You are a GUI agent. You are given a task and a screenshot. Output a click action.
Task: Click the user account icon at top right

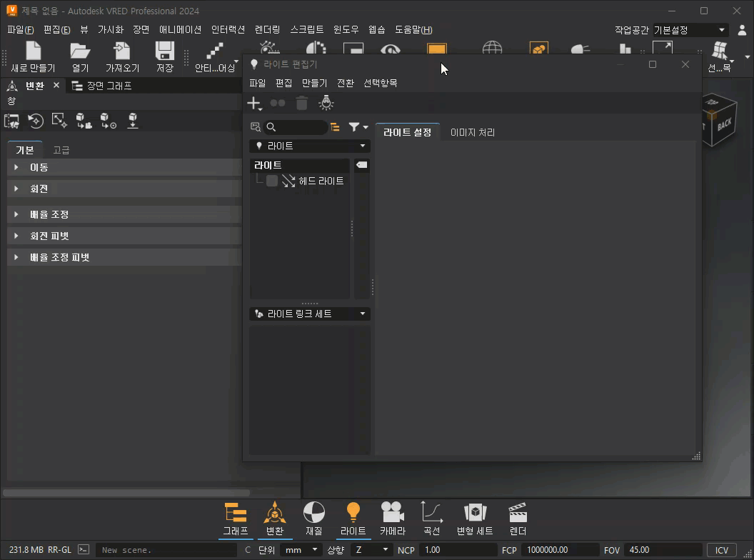tap(742, 30)
